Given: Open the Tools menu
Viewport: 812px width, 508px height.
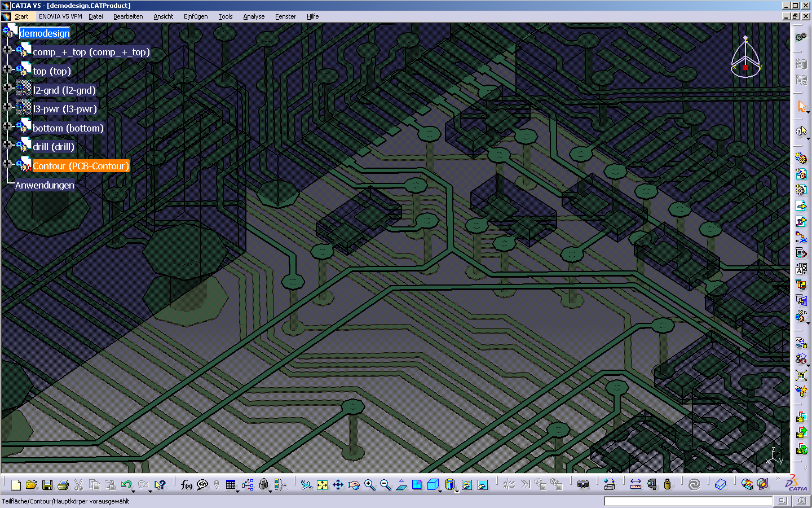Looking at the screenshot, I should [226, 16].
